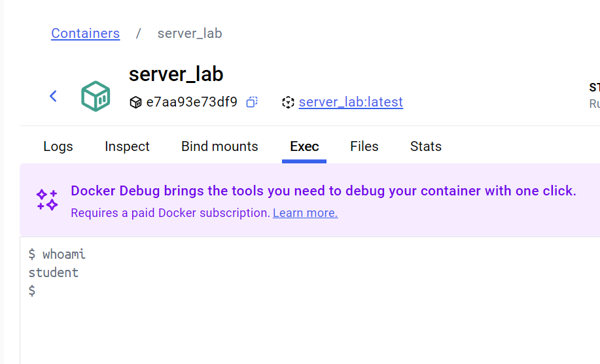The height and width of the screenshot is (364, 600).
Task: Click the Docker Debug sparkle icon
Action: pyautogui.click(x=47, y=200)
